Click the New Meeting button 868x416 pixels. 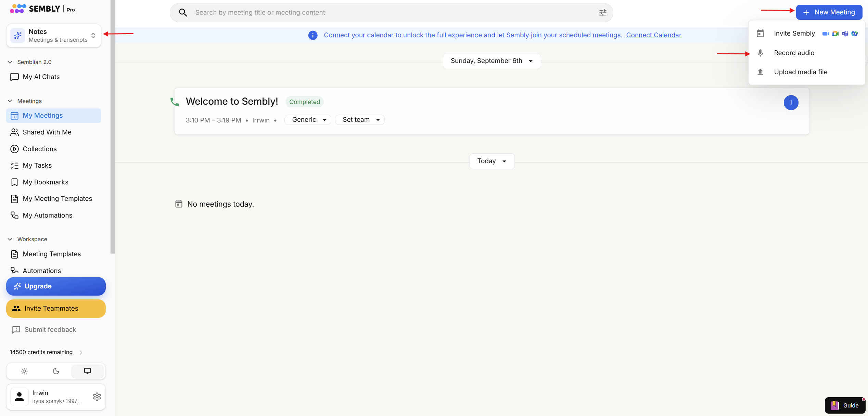pyautogui.click(x=829, y=12)
